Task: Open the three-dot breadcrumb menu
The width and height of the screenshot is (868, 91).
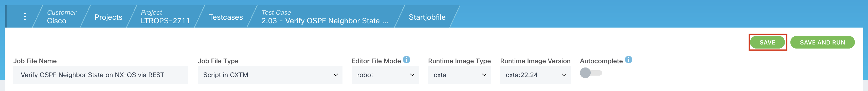Action: click(x=25, y=16)
